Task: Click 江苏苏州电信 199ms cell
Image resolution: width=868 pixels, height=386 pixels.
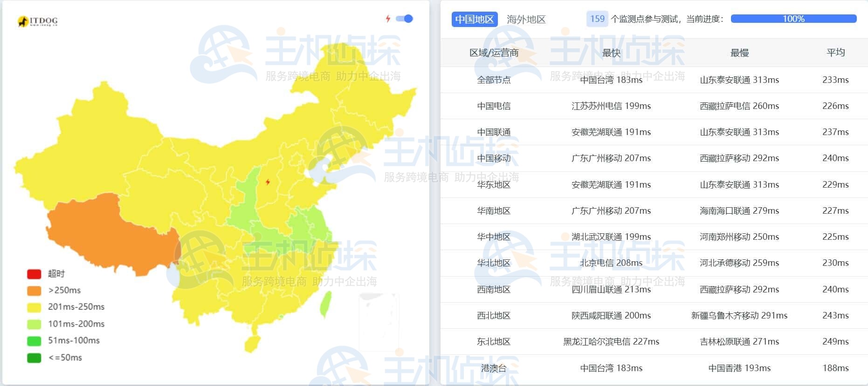Action: coord(611,106)
